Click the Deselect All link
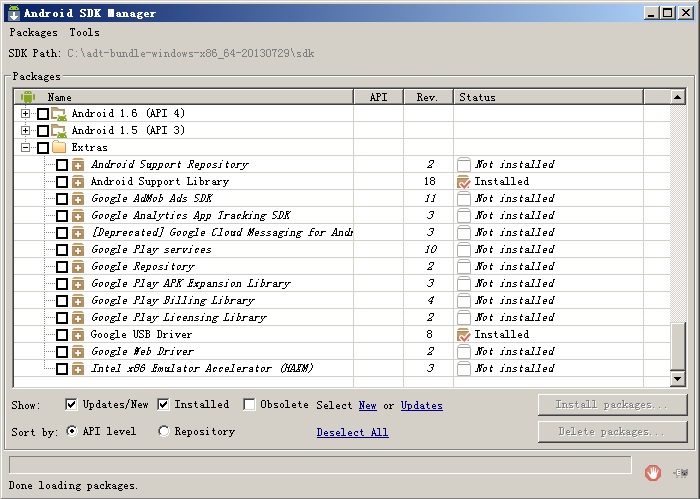700x499 pixels. pyautogui.click(x=352, y=432)
